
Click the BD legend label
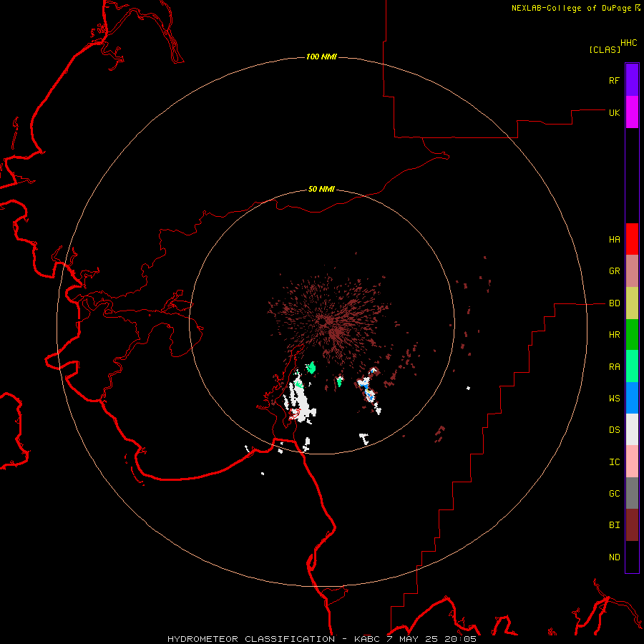[614, 303]
